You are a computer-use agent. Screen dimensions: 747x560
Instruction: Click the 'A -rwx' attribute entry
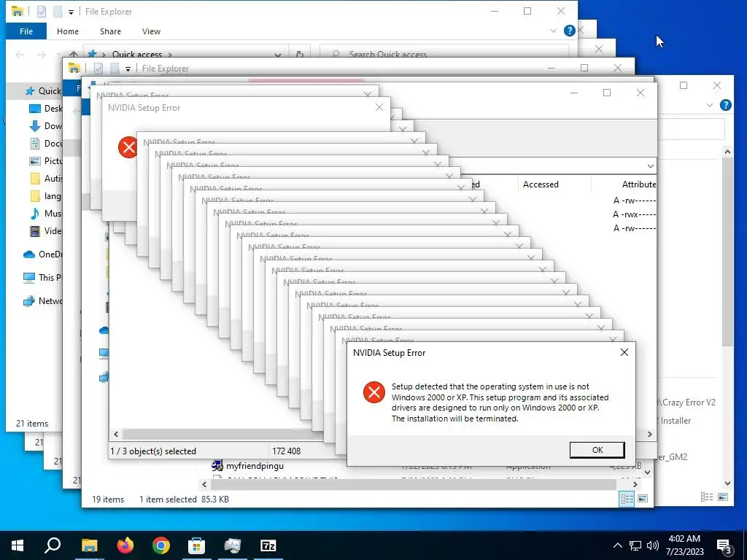coord(634,214)
